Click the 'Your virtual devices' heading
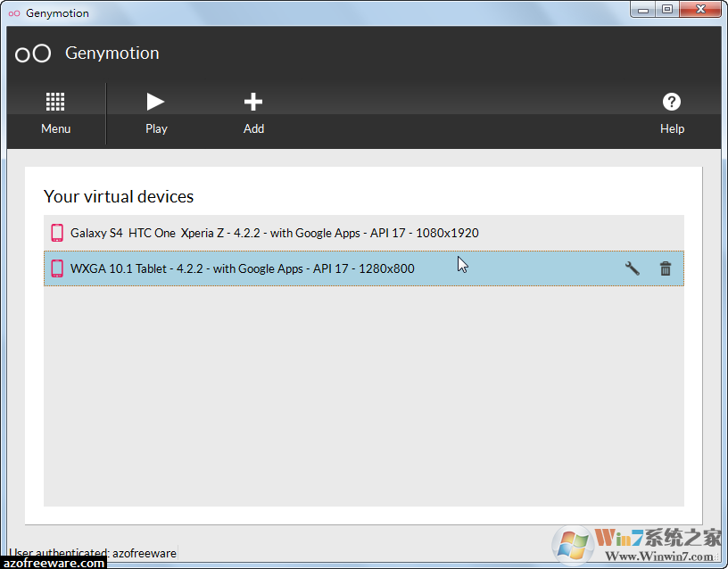This screenshot has height=569, width=728. click(119, 196)
